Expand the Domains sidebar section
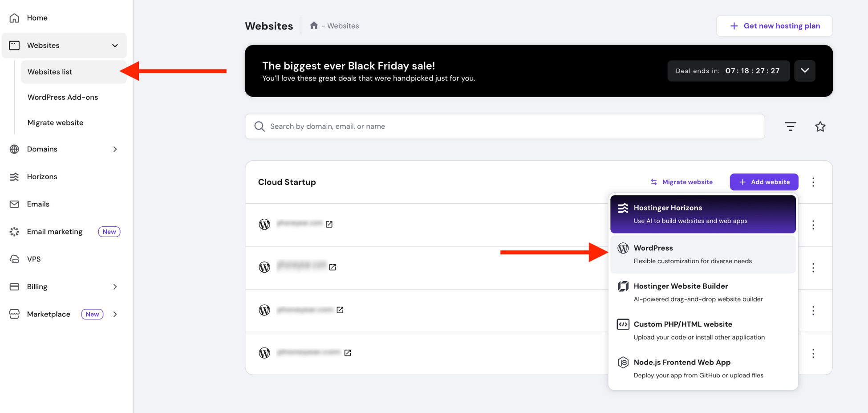Image resolution: width=868 pixels, height=413 pixels. [x=115, y=149]
